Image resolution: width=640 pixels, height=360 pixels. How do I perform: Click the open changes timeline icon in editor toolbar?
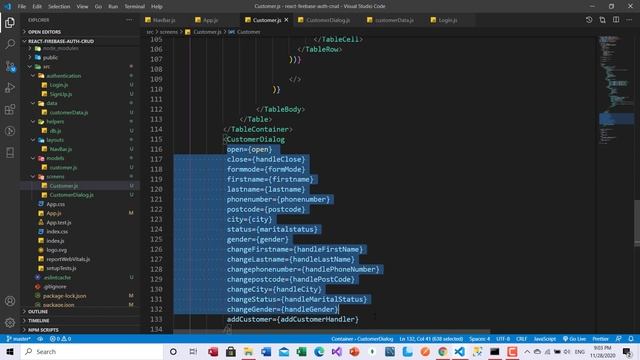click(589, 20)
